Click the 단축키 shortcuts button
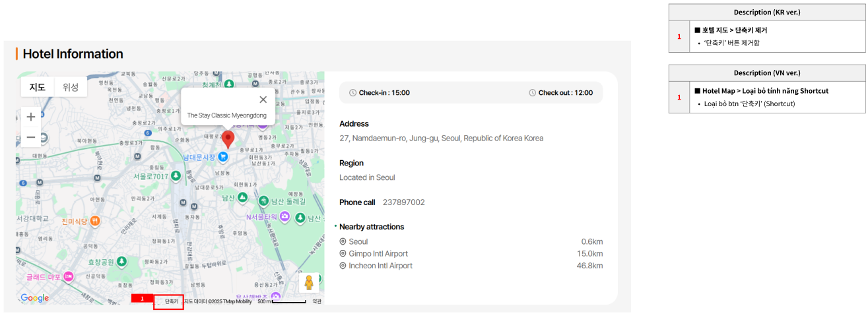The height and width of the screenshot is (331, 868). pyautogui.click(x=172, y=301)
